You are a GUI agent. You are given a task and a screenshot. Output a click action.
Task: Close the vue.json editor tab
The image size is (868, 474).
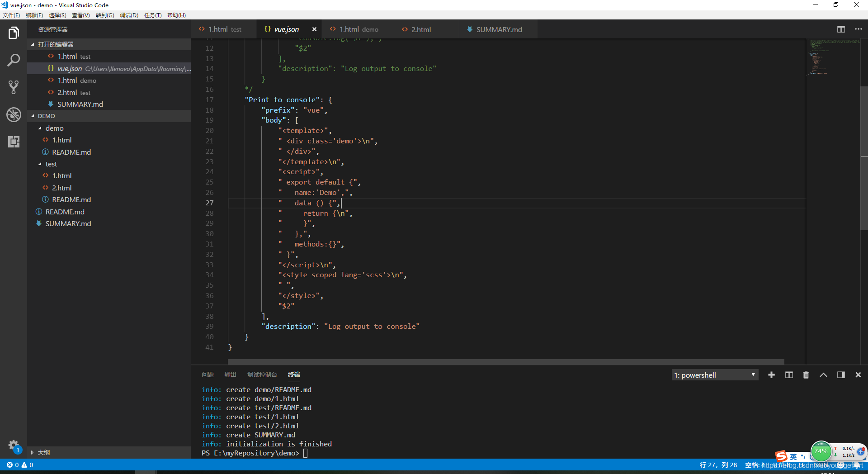click(x=314, y=29)
